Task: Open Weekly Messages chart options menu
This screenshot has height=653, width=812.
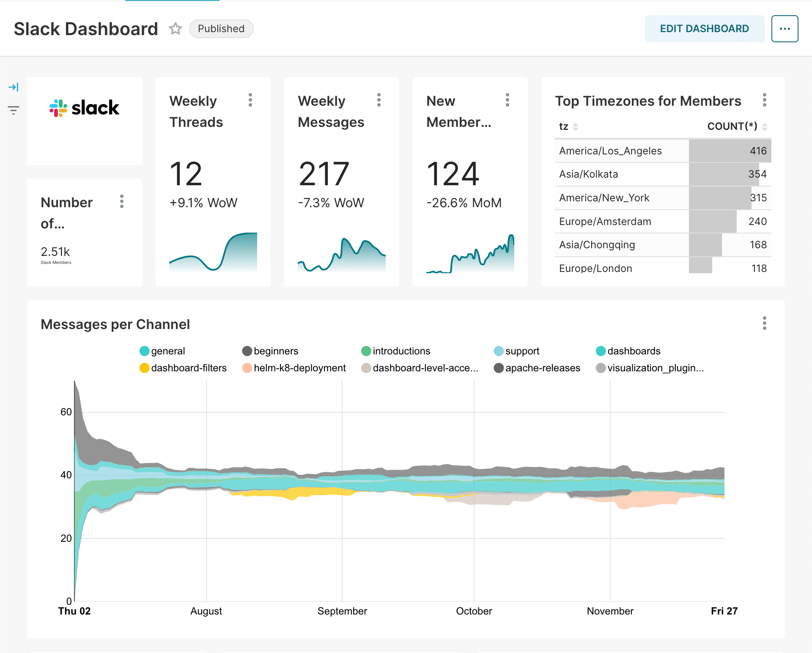Action: [x=379, y=100]
